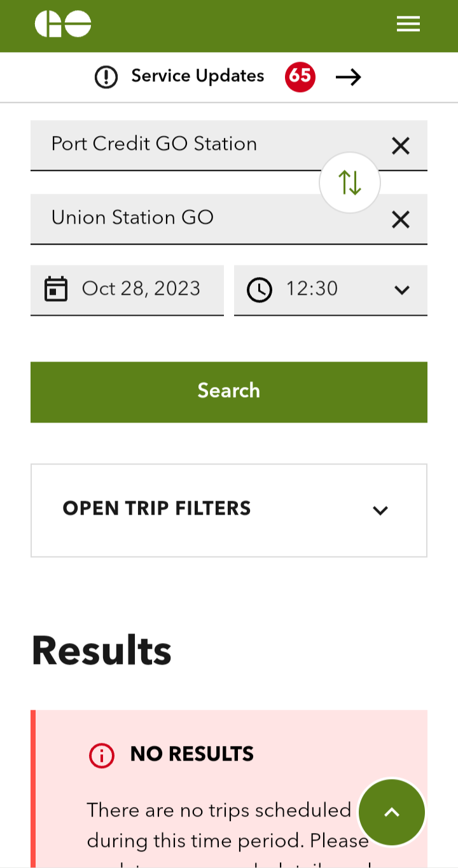Image resolution: width=458 pixels, height=868 pixels.
Task: Click the No Results info icon
Action: pyautogui.click(x=102, y=756)
